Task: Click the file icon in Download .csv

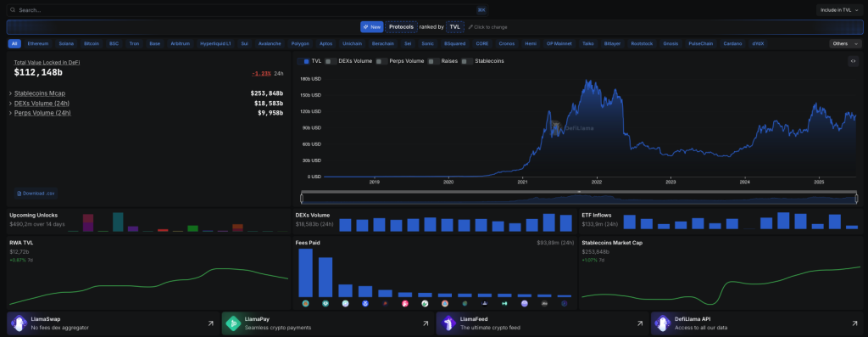Action: [19, 194]
